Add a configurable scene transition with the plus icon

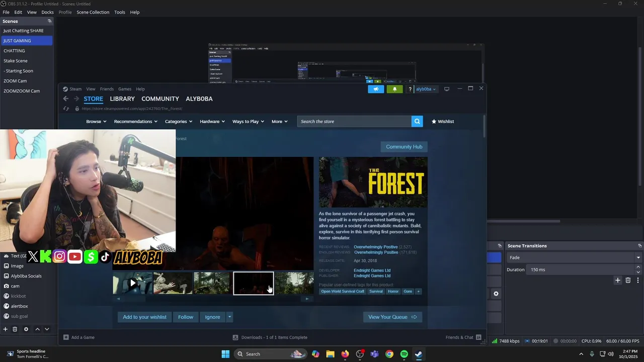618,280
